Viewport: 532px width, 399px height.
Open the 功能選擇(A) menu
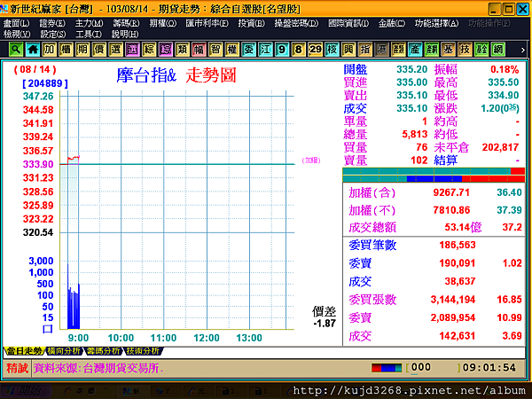(x=436, y=23)
